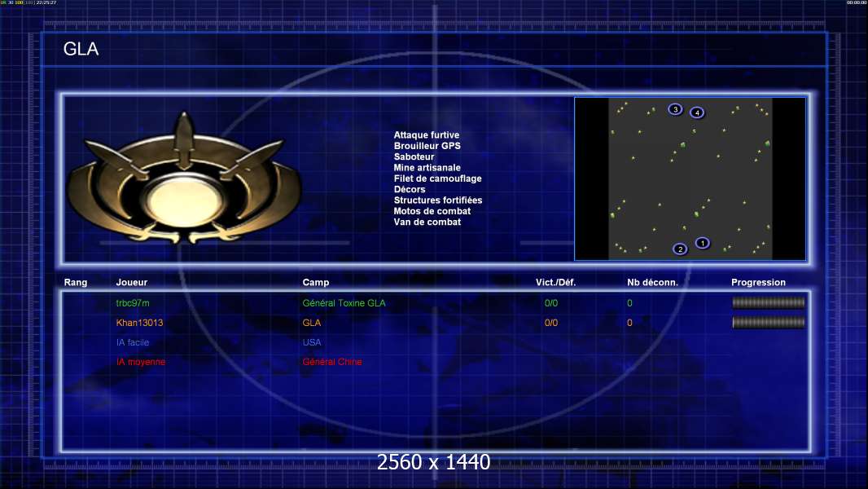Click the 'Vict./Déf.' column header

tap(556, 283)
